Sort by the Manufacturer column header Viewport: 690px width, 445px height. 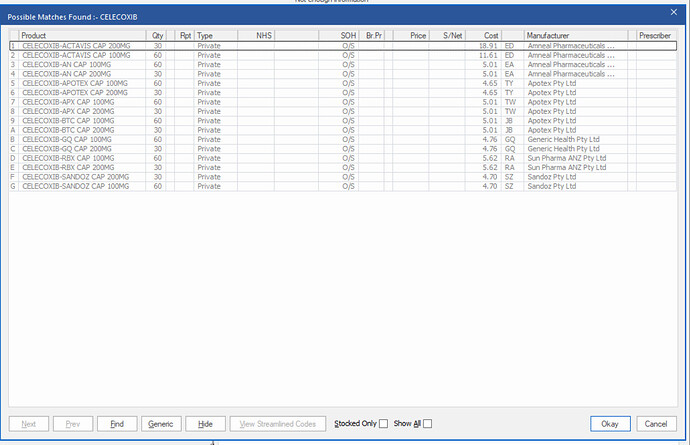(576, 36)
